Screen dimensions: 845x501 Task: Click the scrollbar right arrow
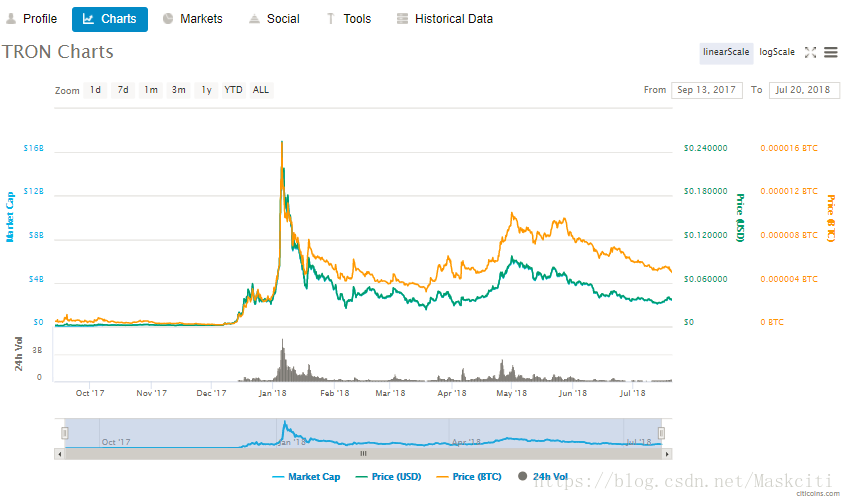667,454
